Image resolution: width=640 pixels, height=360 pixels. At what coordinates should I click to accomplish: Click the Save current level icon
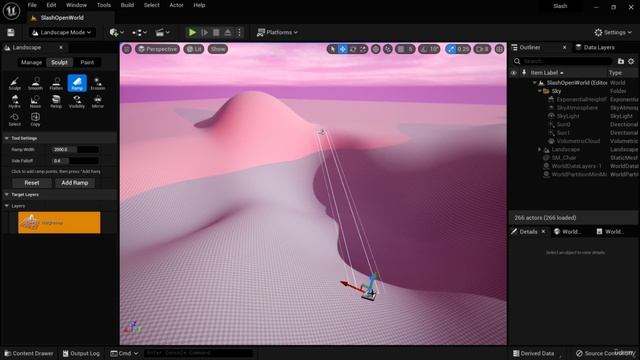coord(11,32)
